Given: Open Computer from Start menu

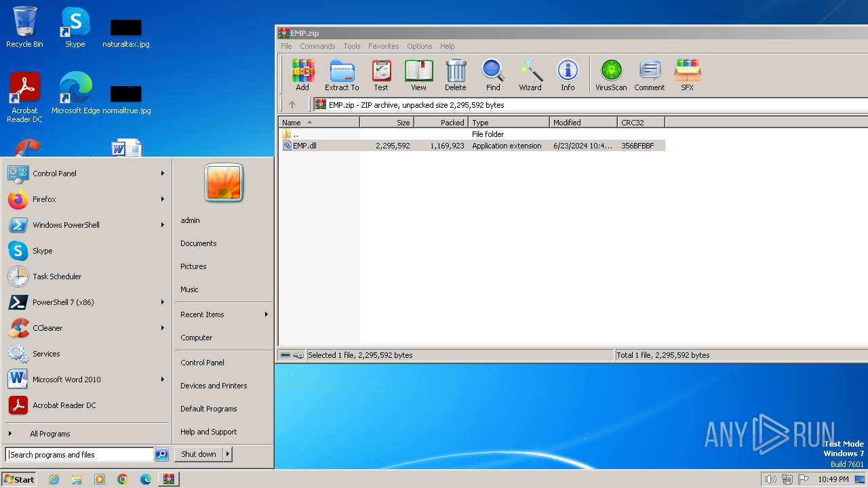Looking at the screenshot, I should point(197,338).
